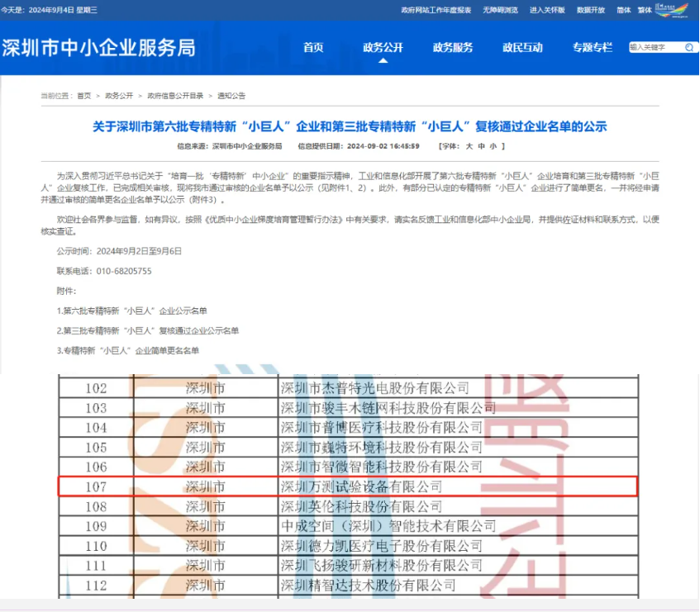Image resolution: width=700 pixels, height=612 pixels.
Task: Click the 深圳市中小企业服务局 site title
Action: tap(98, 48)
